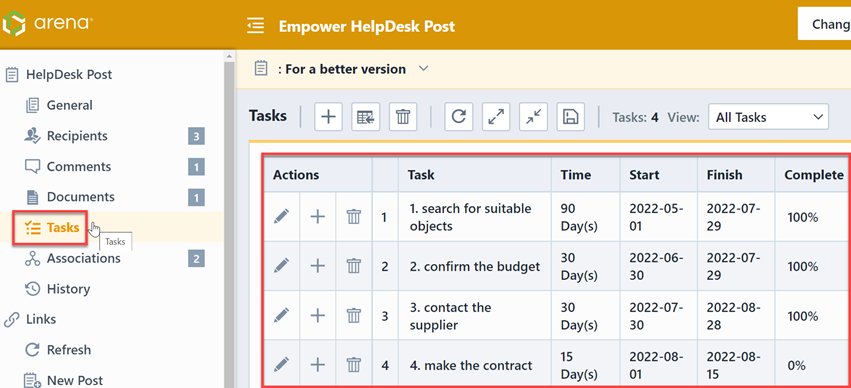Image resolution: width=851 pixels, height=388 pixels.
Task: Click the task name '2. confirm the budget'
Action: click(x=474, y=266)
